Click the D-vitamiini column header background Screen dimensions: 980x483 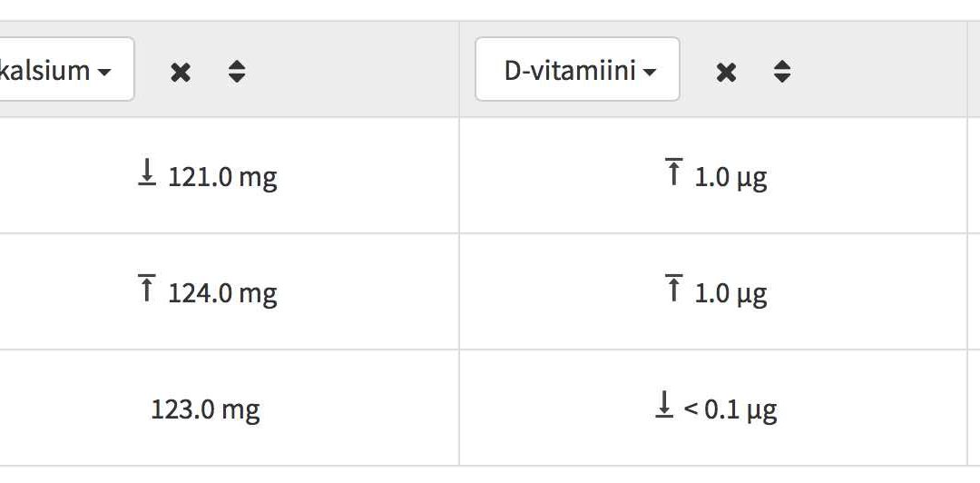(875, 69)
